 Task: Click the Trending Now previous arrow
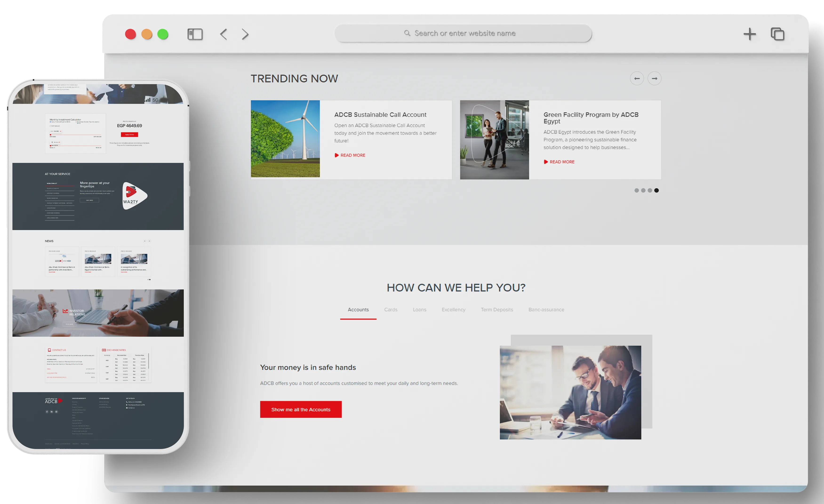(x=637, y=79)
